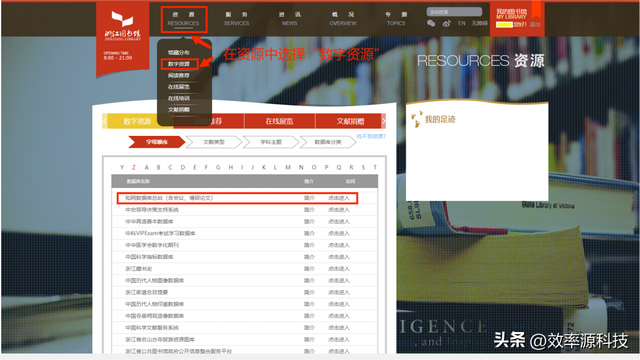Click 点击进入 for 中宏领导决策支持系统
The height and width of the screenshot is (360, 640).
(339, 210)
